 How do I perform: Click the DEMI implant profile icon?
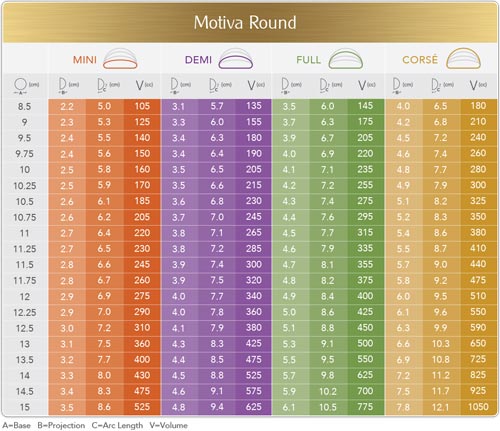tap(236, 59)
